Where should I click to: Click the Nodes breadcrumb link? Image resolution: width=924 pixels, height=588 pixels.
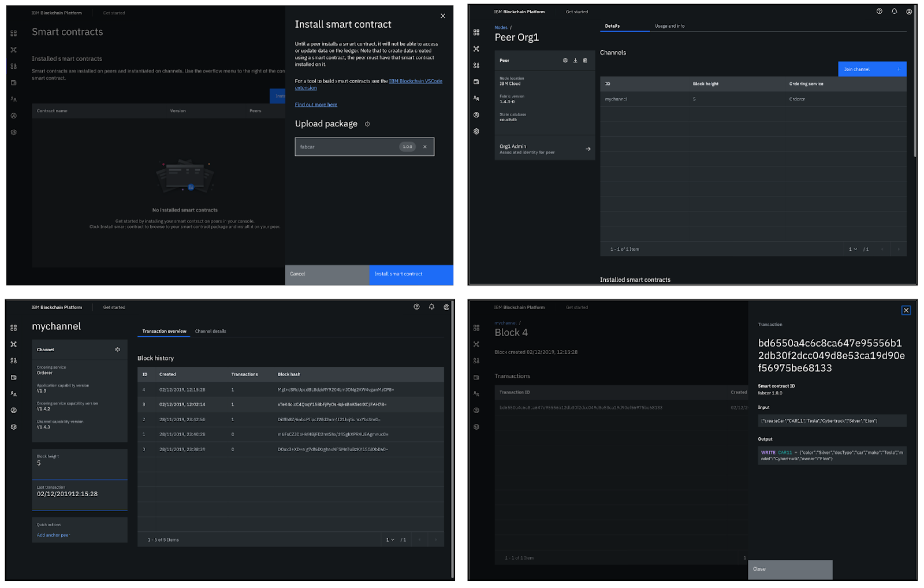pyautogui.click(x=501, y=28)
